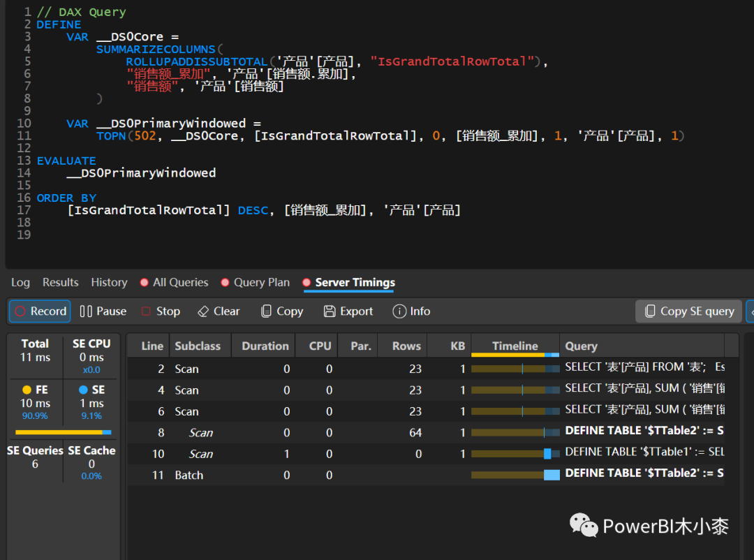Open the Results tab

pos(61,282)
